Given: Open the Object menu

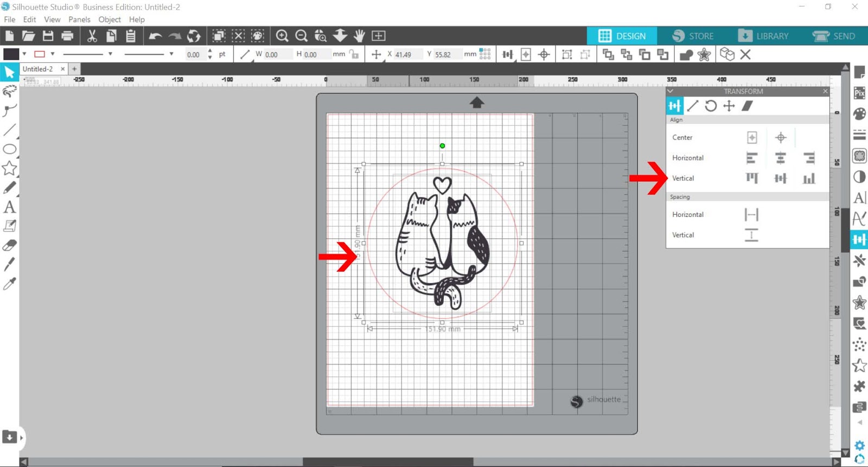Looking at the screenshot, I should pyautogui.click(x=110, y=20).
